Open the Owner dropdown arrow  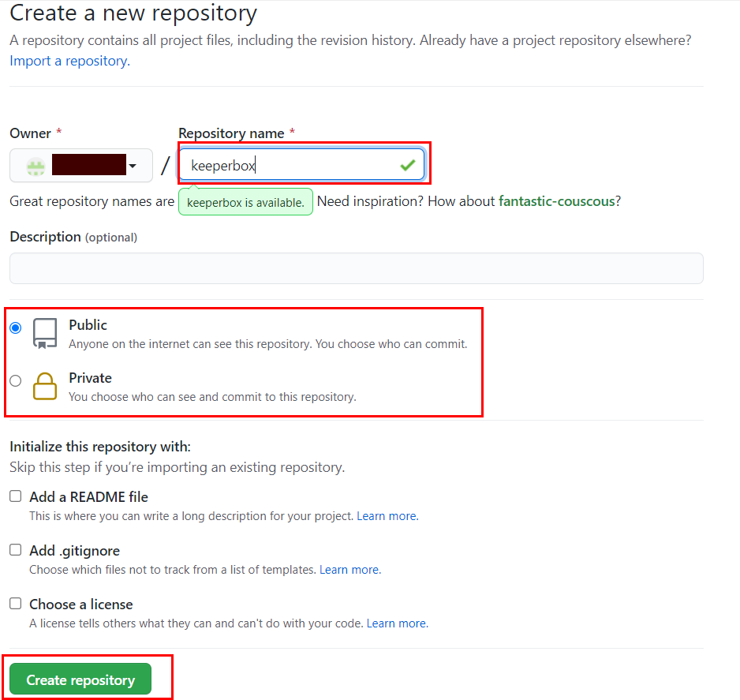click(133, 166)
